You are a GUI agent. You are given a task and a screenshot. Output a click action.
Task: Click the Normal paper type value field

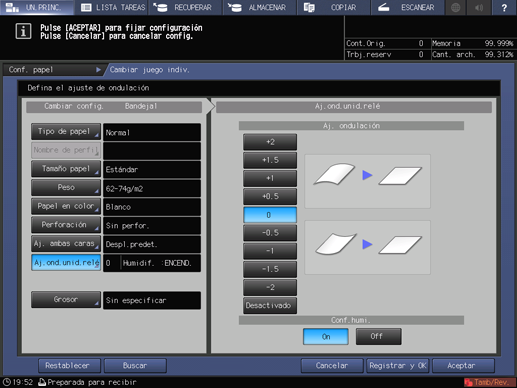[152, 132]
